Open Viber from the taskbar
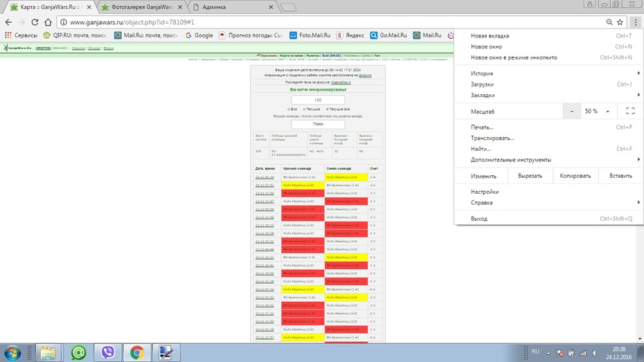644x362 pixels. 108,352
